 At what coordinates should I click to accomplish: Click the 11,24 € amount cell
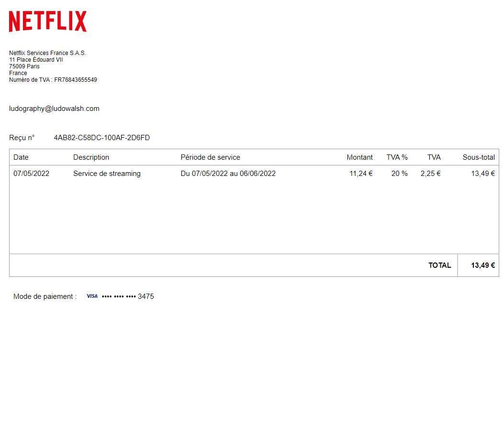[x=361, y=174]
